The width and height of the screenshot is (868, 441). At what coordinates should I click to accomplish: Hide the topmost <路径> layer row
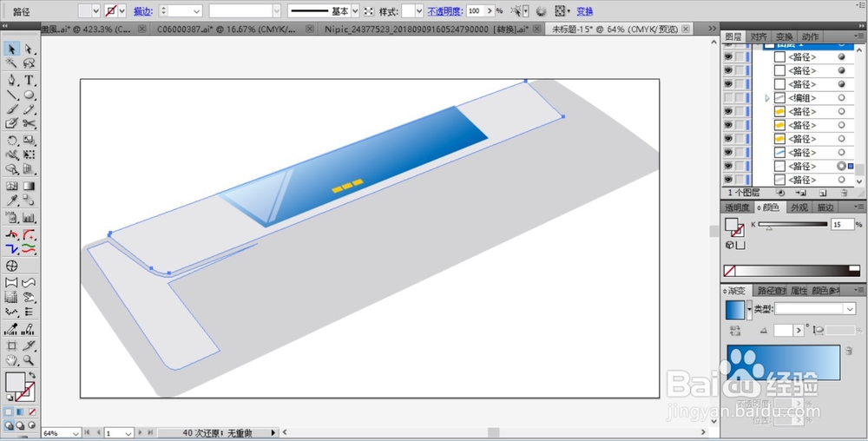728,57
